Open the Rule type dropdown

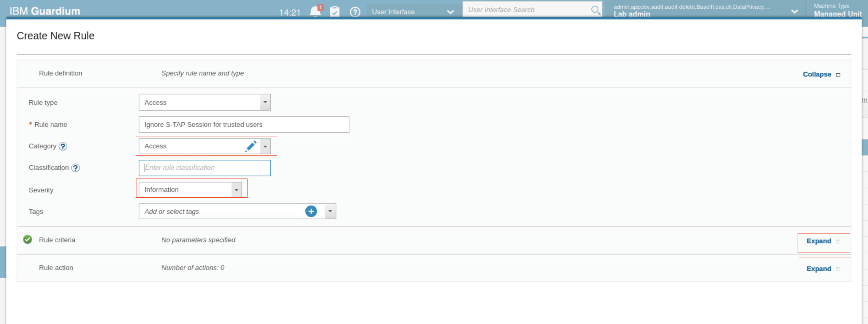tap(265, 102)
